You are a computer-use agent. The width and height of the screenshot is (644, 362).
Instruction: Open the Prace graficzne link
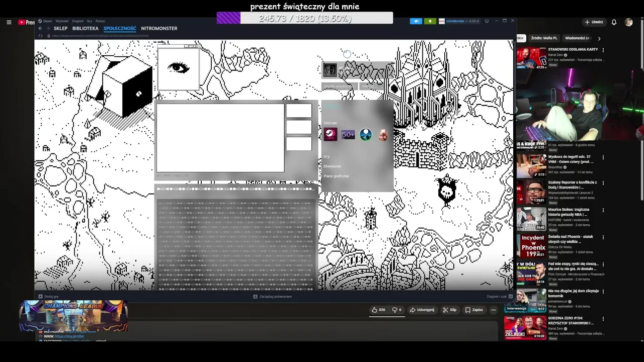[x=336, y=176]
